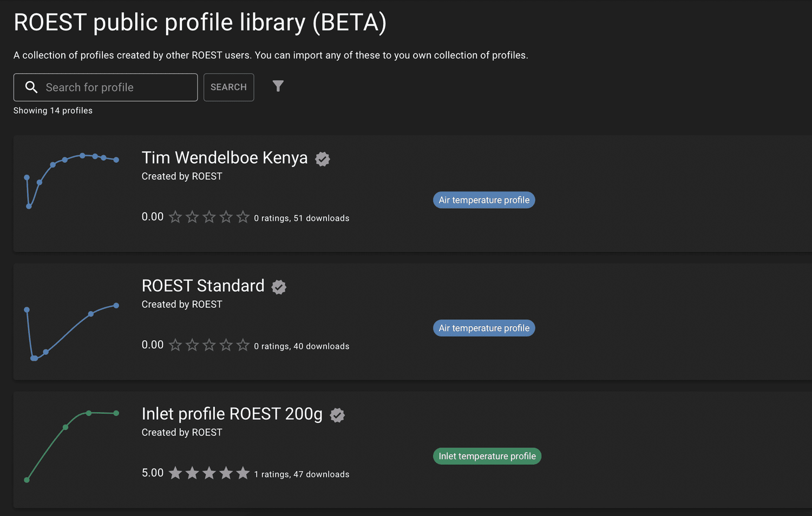812x516 pixels.
Task: Click the green Inlet temperature profile tag
Action: point(487,457)
